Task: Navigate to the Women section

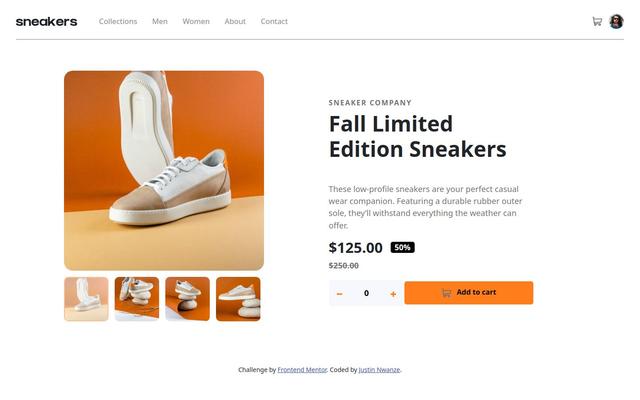Action: (x=196, y=21)
